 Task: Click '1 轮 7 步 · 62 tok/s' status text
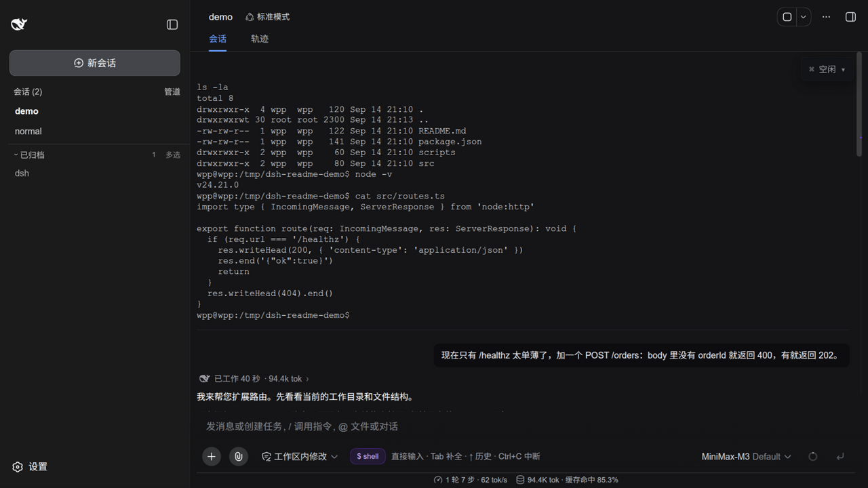pyautogui.click(x=476, y=480)
